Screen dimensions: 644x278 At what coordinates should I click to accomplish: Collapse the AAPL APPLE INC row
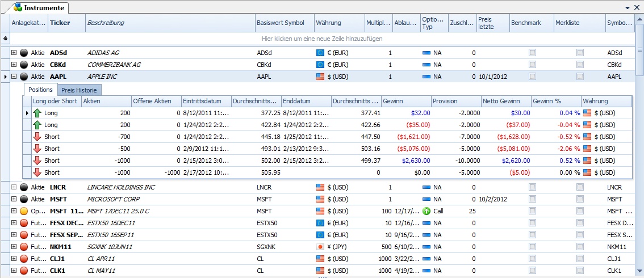pyautogui.click(x=14, y=76)
